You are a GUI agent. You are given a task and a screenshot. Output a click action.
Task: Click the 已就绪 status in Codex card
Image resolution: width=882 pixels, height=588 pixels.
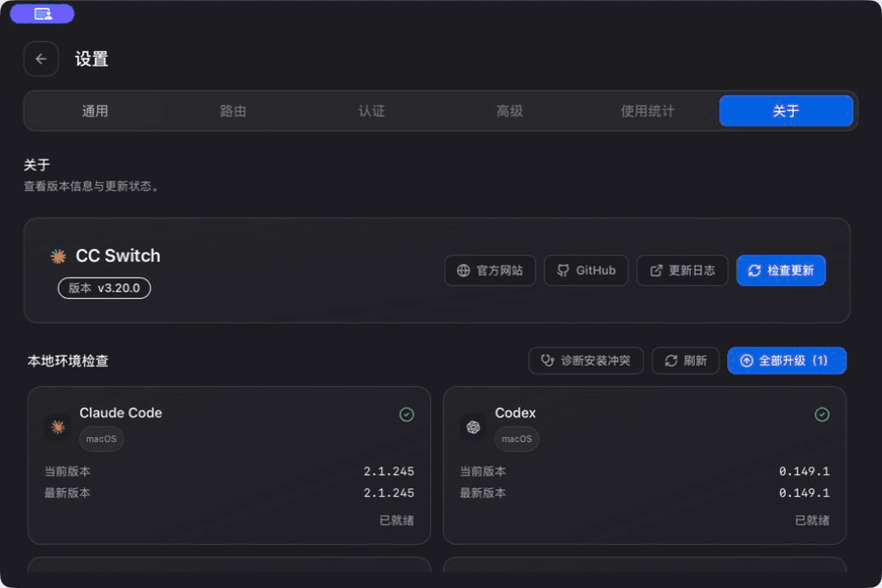[812, 520]
